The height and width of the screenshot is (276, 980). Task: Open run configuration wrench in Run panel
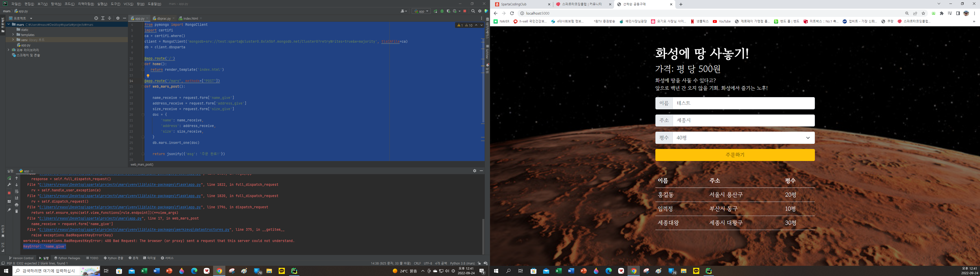point(9,185)
